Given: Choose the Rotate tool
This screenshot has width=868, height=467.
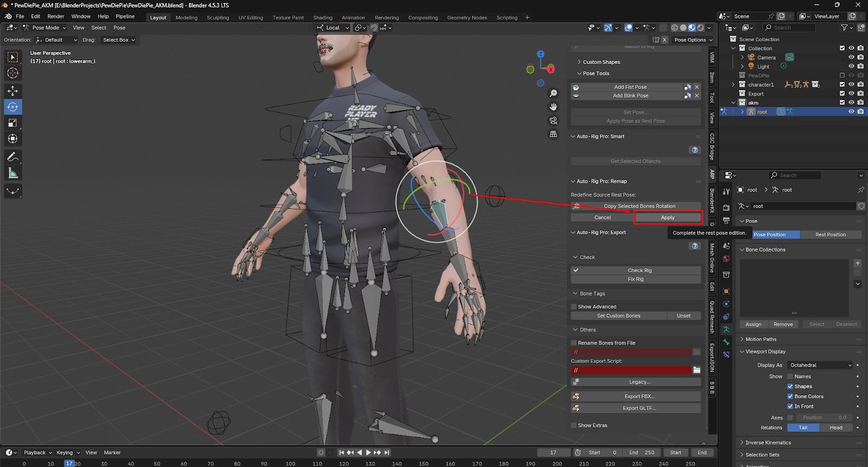Looking at the screenshot, I should click(x=13, y=107).
